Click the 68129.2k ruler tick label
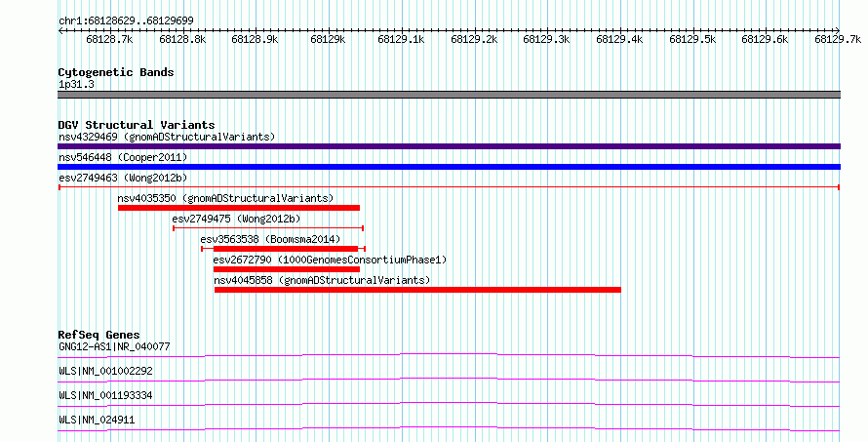 [474, 40]
